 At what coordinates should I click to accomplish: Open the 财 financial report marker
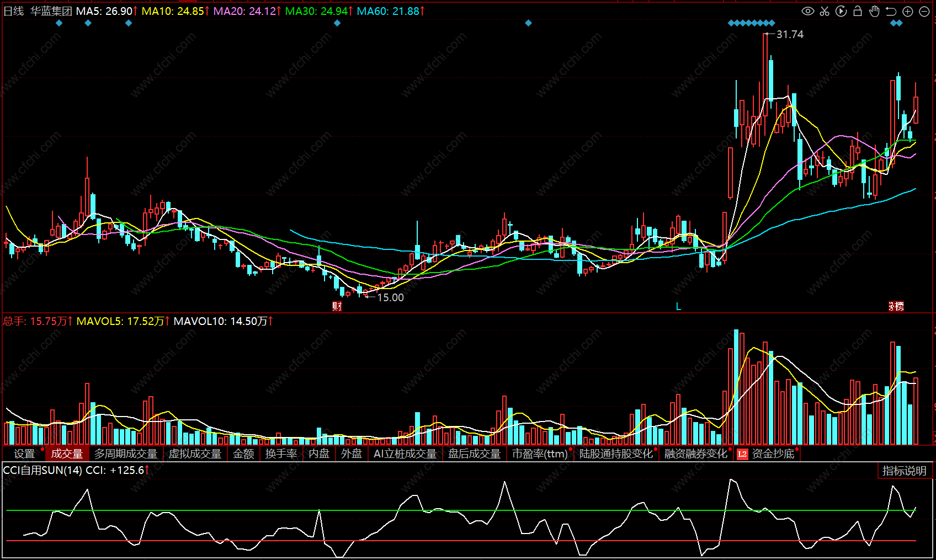tap(337, 306)
